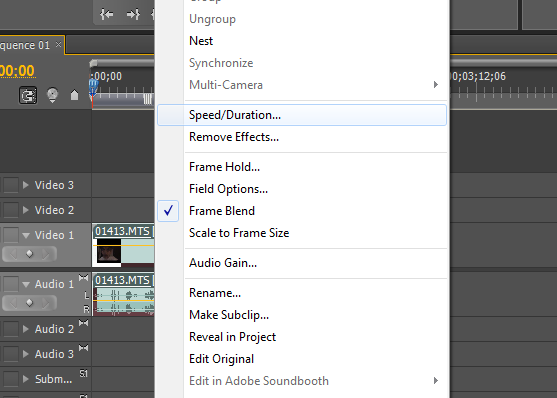This screenshot has height=398, width=557.
Task: Expand the Subm... track
Action: tap(26, 378)
